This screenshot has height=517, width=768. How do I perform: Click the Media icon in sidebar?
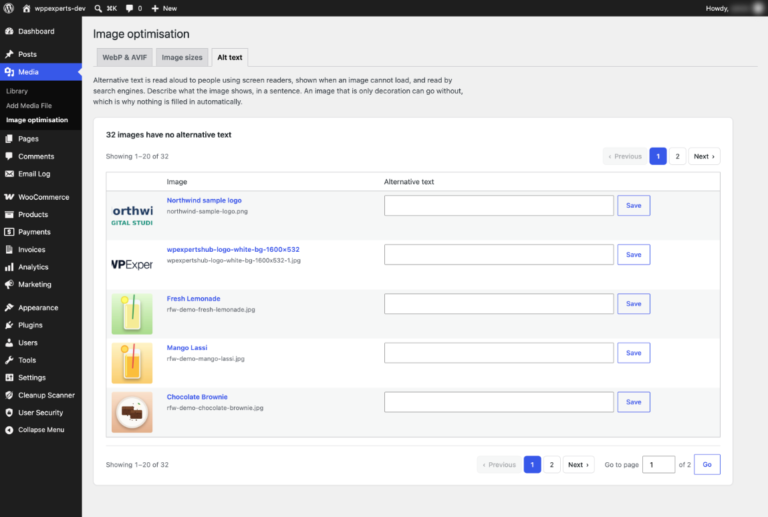(9, 72)
